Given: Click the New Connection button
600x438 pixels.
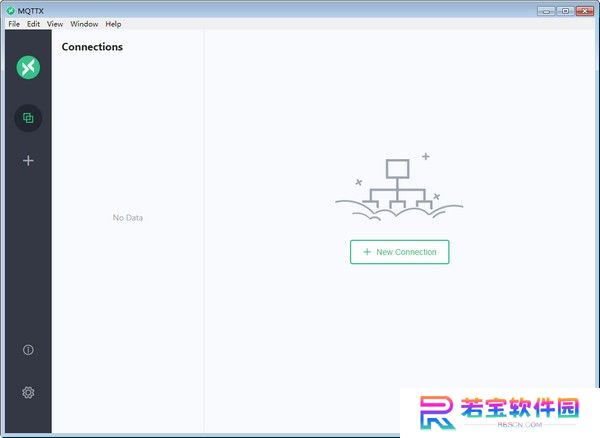Looking at the screenshot, I should (x=399, y=252).
